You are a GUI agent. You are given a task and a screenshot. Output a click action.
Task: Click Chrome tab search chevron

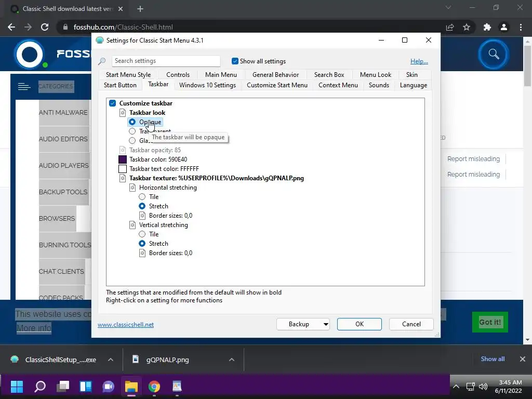[x=448, y=7]
